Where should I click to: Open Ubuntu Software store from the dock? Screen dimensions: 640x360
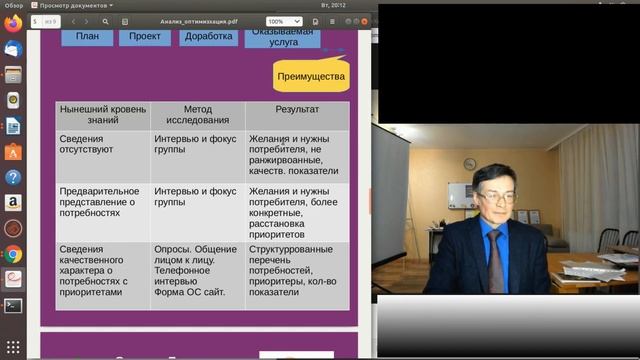tap(13, 152)
